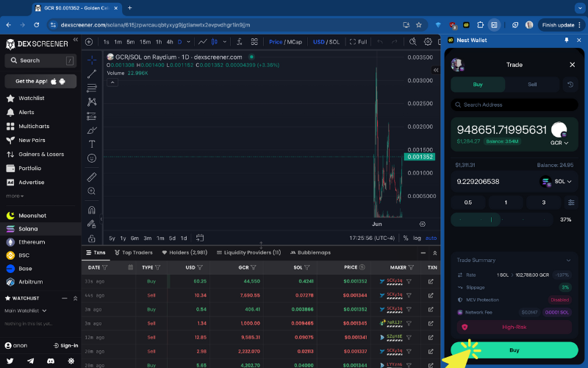Toggle log scale on the chart
588x368 pixels.
point(417,238)
